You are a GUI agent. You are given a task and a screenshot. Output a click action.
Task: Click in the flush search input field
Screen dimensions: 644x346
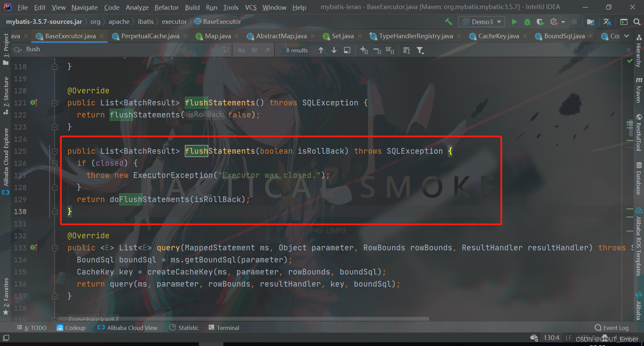pyautogui.click(x=117, y=50)
